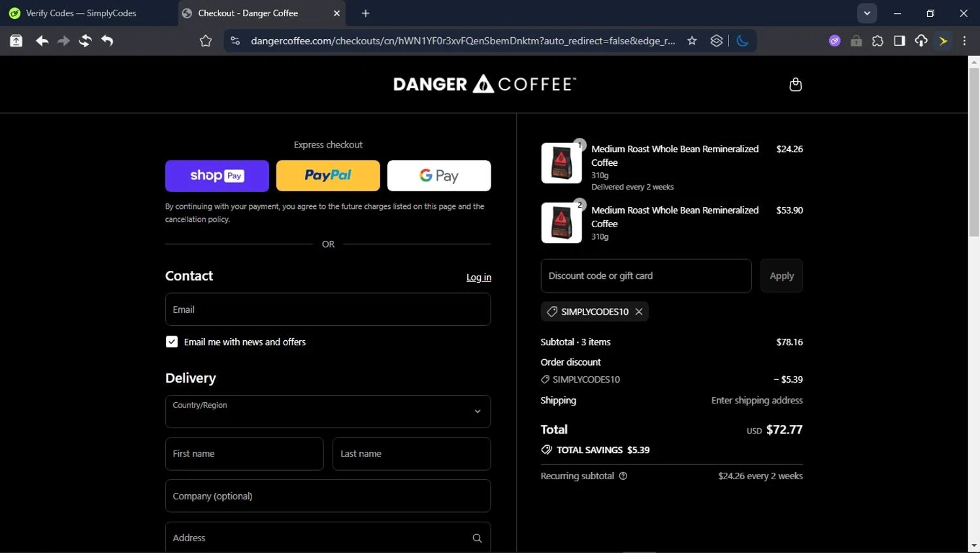980x553 pixels.
Task: Click the Discount code or gift card field
Action: click(646, 276)
